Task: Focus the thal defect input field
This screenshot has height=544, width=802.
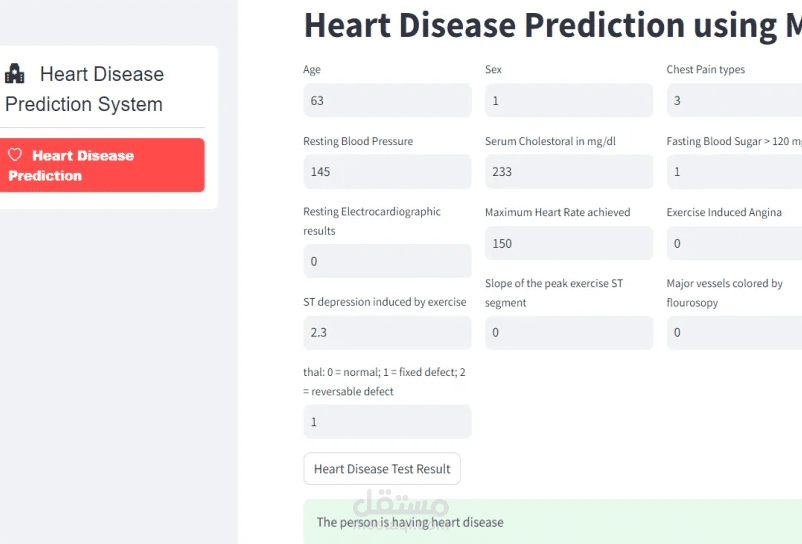Action: click(x=387, y=421)
